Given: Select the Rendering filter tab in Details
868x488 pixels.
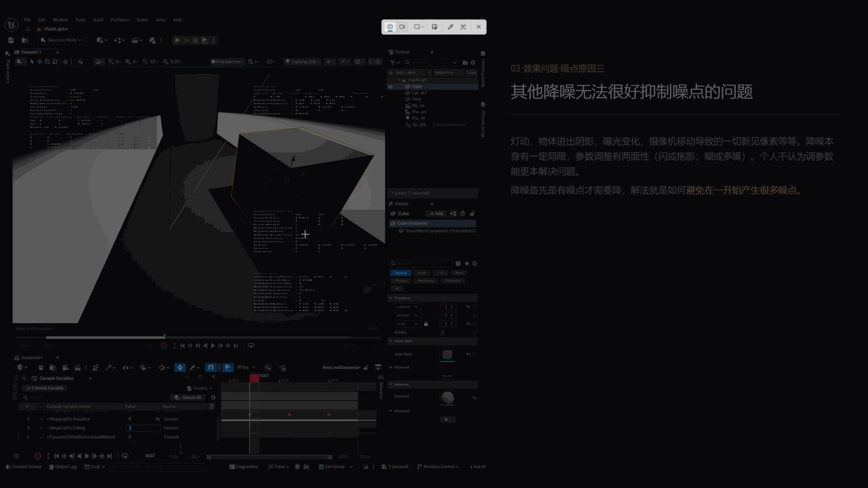Looking at the screenshot, I should pyautogui.click(x=426, y=281).
